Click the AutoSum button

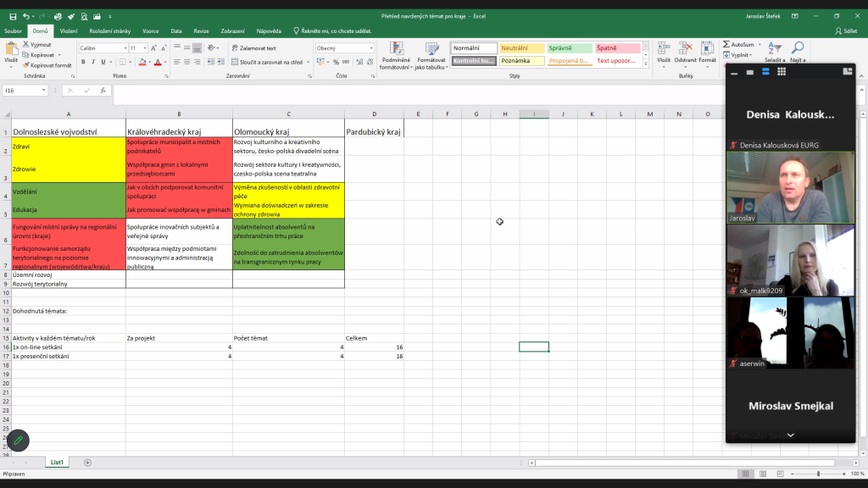[x=739, y=44]
